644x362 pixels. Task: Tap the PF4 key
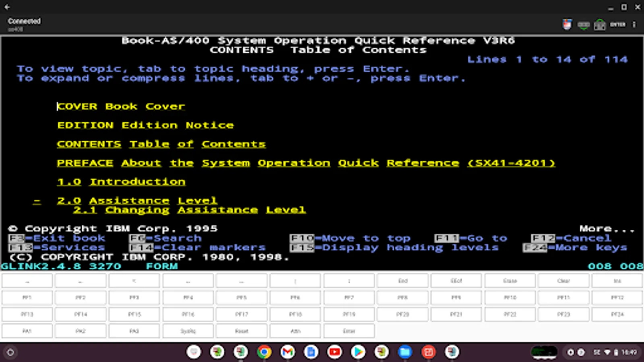[188, 298]
